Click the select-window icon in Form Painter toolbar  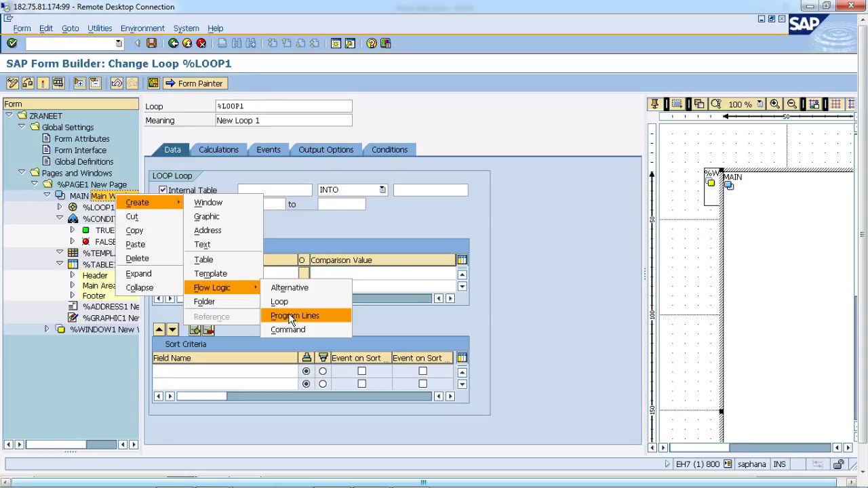(677, 104)
